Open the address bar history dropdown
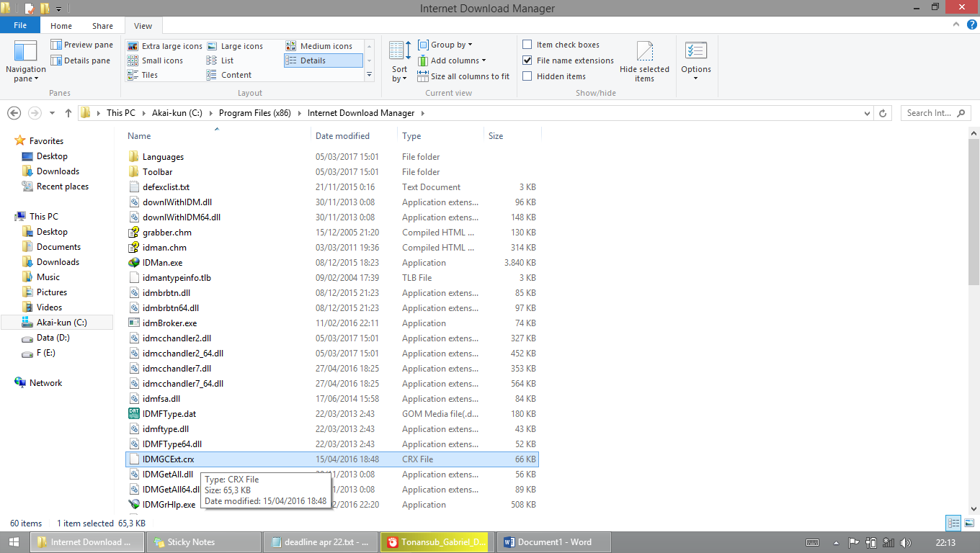 pyautogui.click(x=867, y=113)
